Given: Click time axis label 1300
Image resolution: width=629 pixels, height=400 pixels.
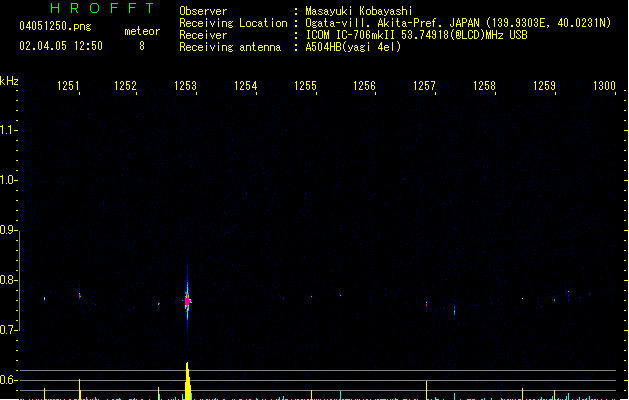Looking at the screenshot, I should click(604, 86).
